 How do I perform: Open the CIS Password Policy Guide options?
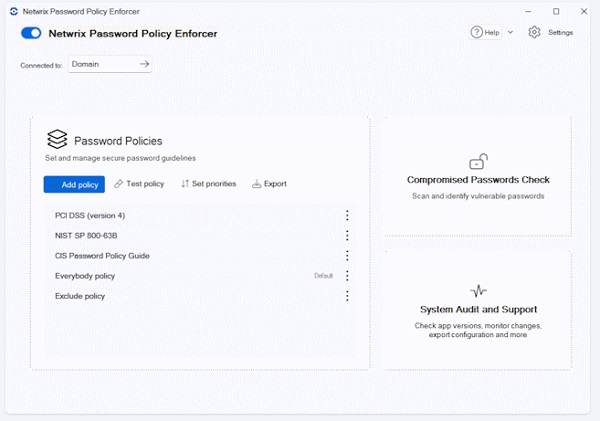point(347,256)
